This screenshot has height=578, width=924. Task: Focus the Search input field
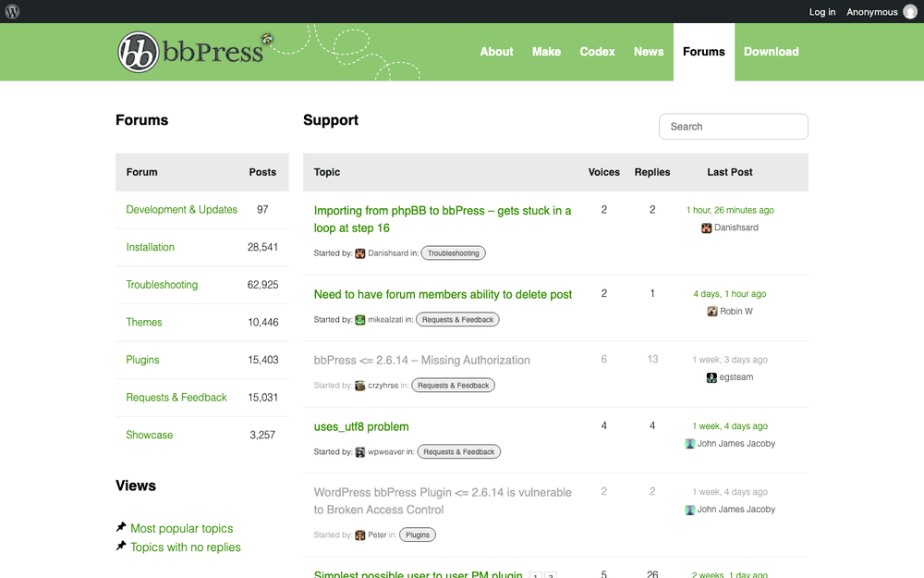pyautogui.click(x=734, y=127)
